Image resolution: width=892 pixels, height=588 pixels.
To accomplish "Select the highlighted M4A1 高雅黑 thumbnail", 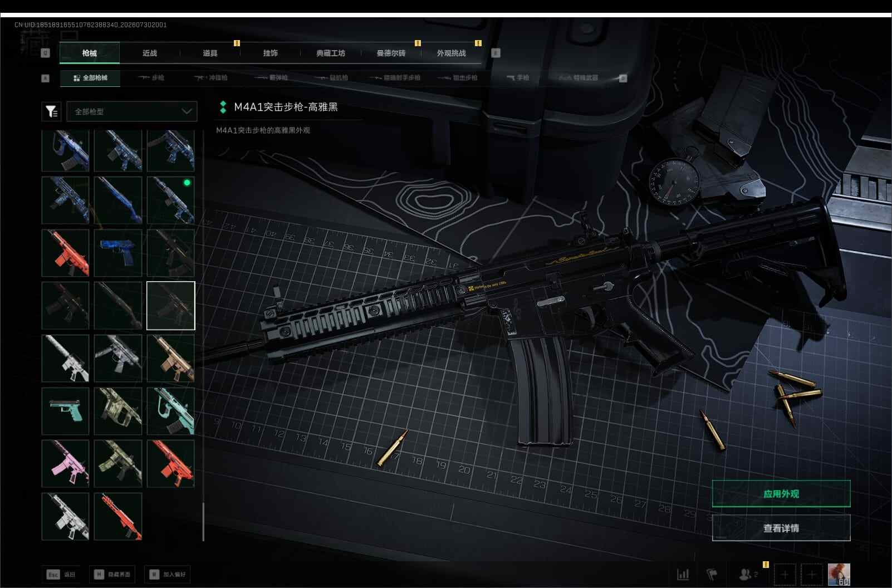I will (x=171, y=306).
